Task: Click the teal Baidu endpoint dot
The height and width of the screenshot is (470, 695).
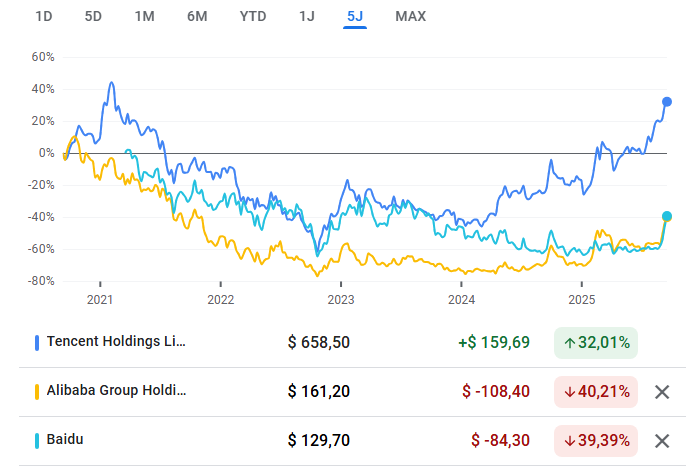Action: tap(667, 216)
